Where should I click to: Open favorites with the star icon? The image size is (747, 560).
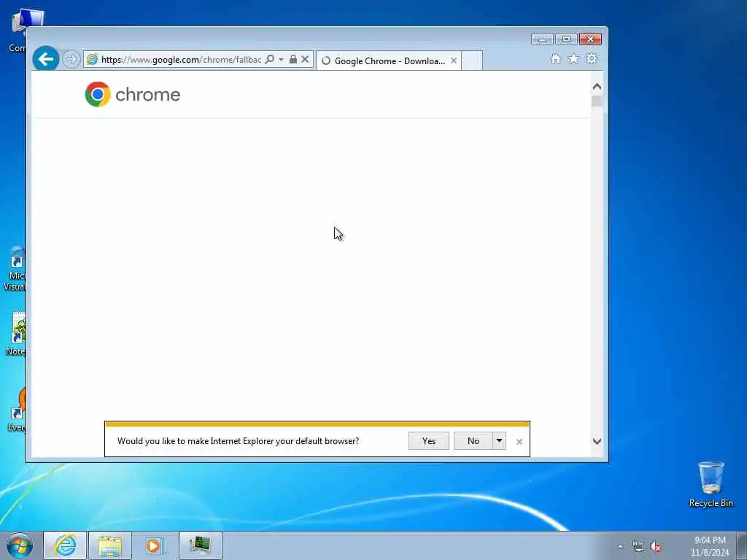(573, 58)
